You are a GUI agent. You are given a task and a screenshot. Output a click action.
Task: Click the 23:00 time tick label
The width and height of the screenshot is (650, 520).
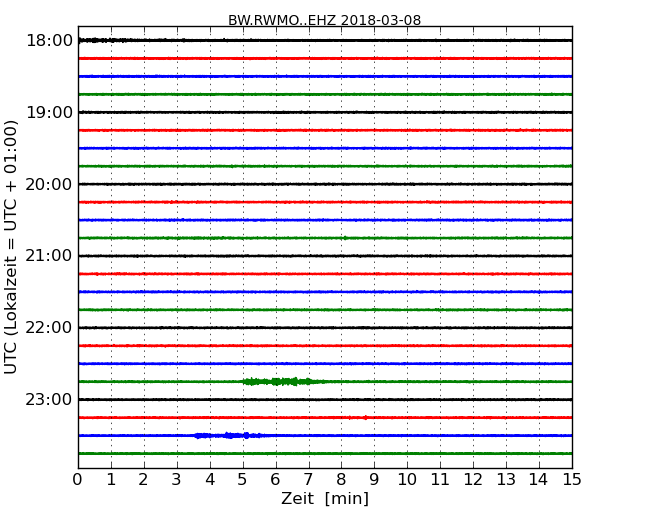(x=49, y=399)
